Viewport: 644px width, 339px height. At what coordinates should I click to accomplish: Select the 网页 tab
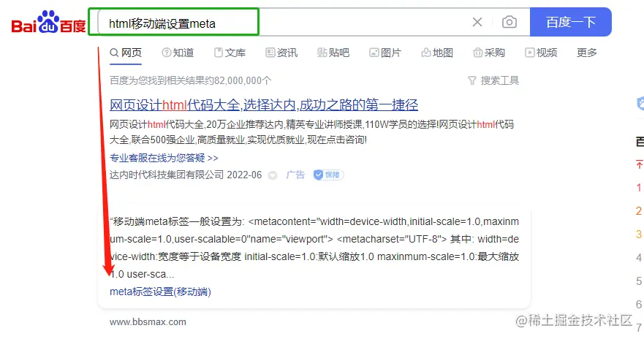coord(126,53)
